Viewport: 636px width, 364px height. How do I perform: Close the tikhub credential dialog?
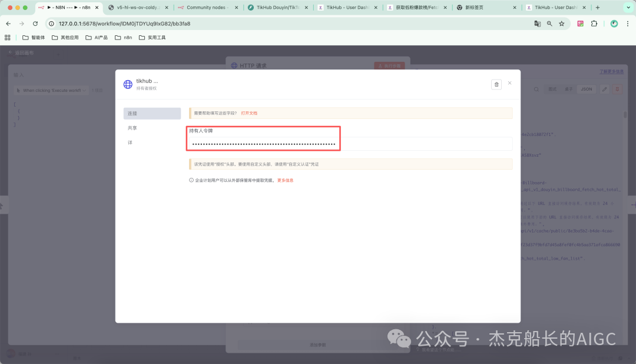pyautogui.click(x=509, y=83)
